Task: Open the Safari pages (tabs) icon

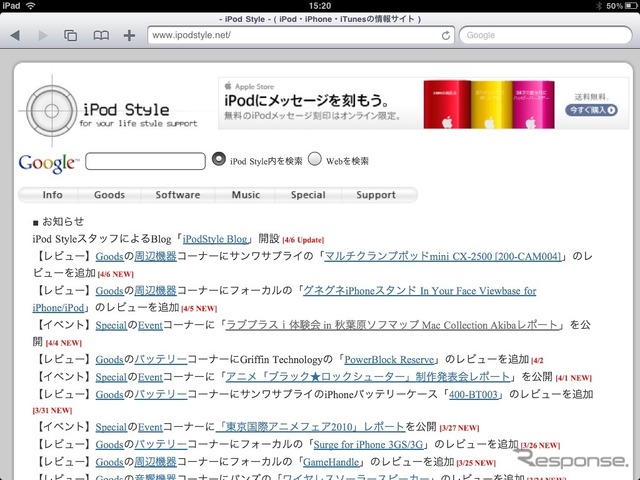Action: [71, 36]
